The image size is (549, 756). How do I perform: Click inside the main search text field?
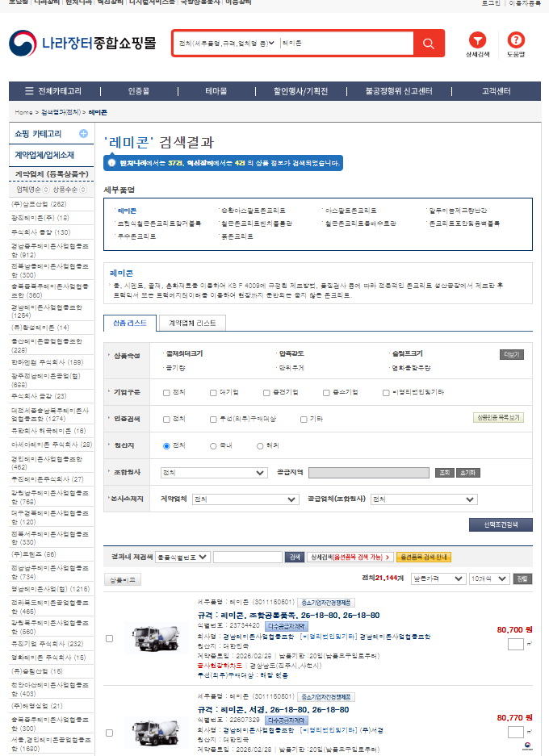coord(346,44)
